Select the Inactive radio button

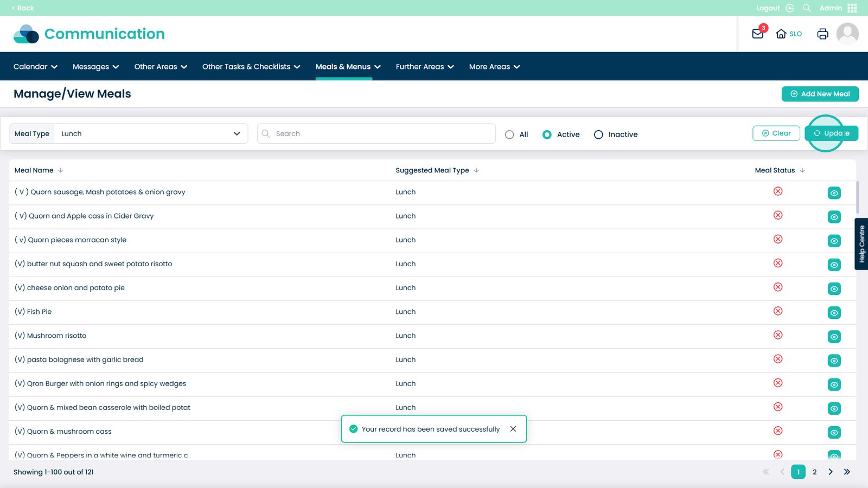(x=598, y=134)
